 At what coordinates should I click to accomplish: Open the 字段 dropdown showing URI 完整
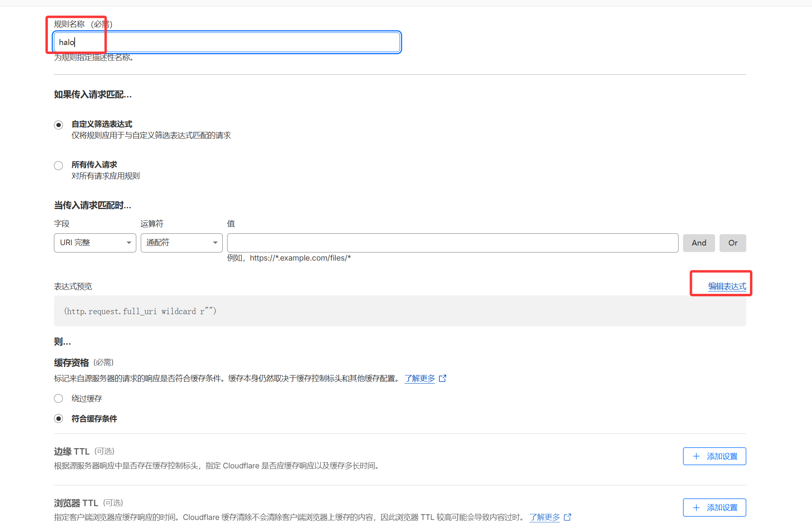coord(95,243)
